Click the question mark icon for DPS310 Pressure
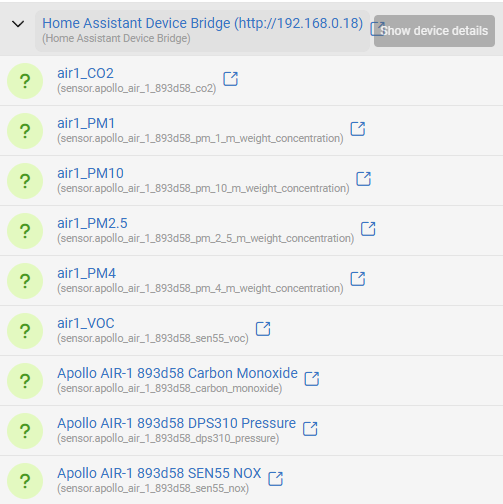503x504 pixels. [25, 431]
